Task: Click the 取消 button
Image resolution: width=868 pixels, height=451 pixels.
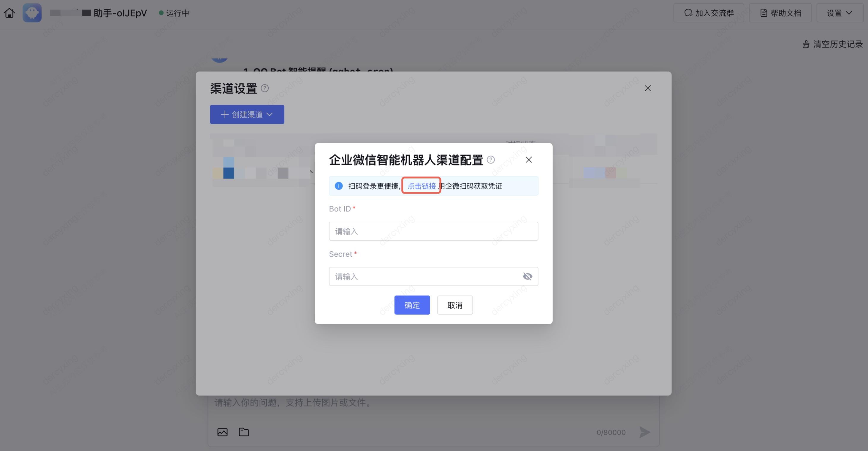Action: point(455,305)
